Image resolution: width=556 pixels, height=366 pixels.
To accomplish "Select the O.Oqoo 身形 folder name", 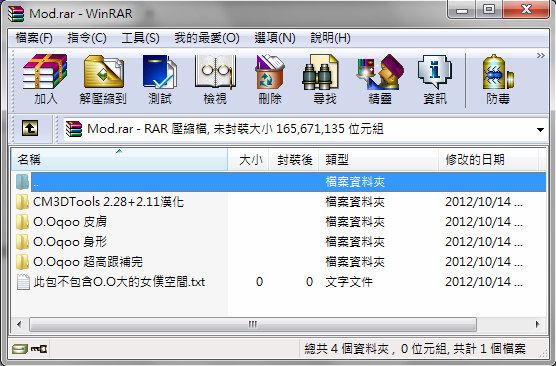I will 70,242.
